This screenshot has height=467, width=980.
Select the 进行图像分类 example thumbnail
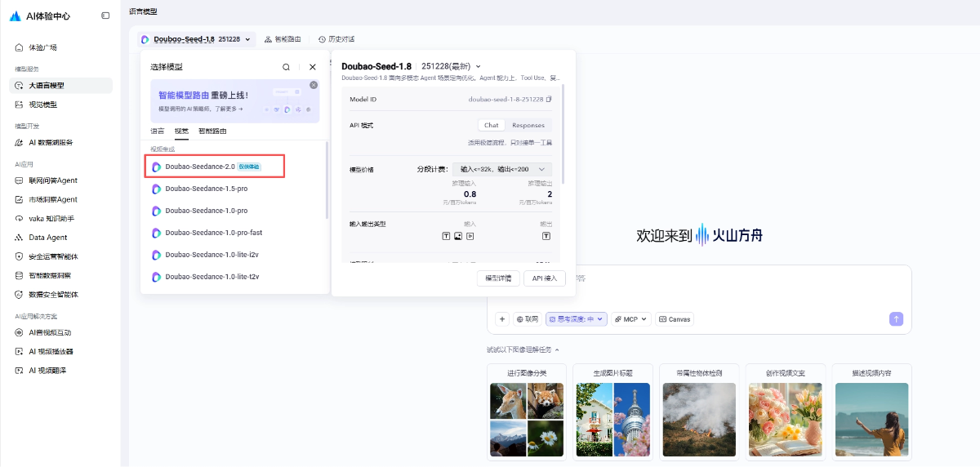(x=527, y=412)
